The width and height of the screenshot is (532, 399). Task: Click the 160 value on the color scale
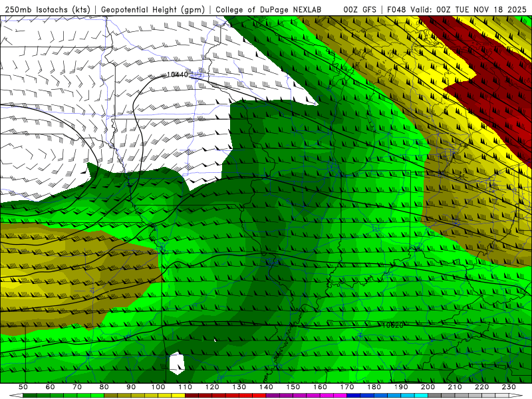[x=320, y=387]
